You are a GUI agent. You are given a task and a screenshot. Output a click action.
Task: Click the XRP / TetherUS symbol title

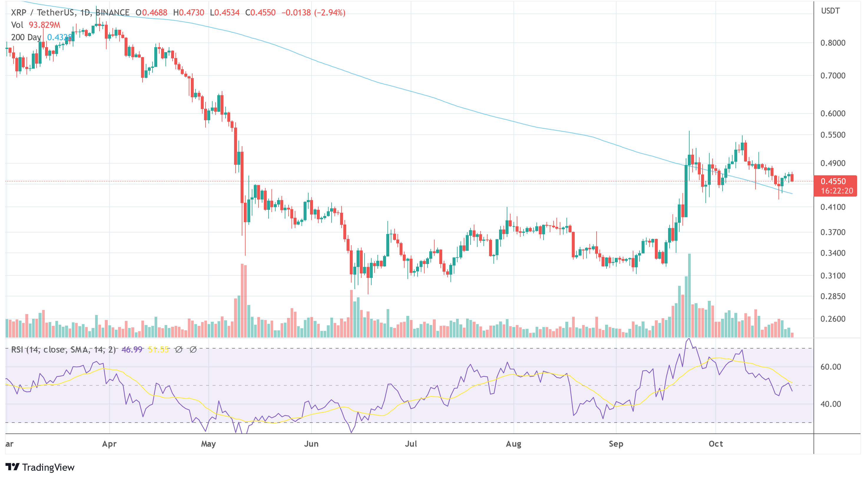click(x=70, y=12)
